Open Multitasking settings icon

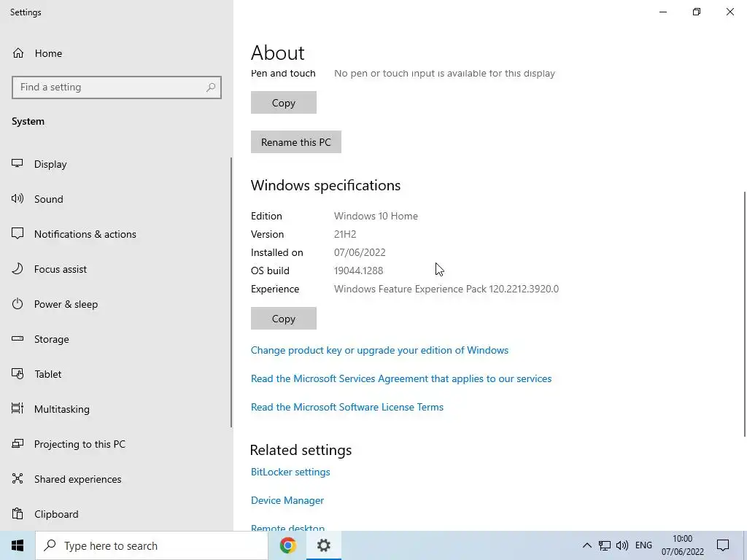(18, 408)
